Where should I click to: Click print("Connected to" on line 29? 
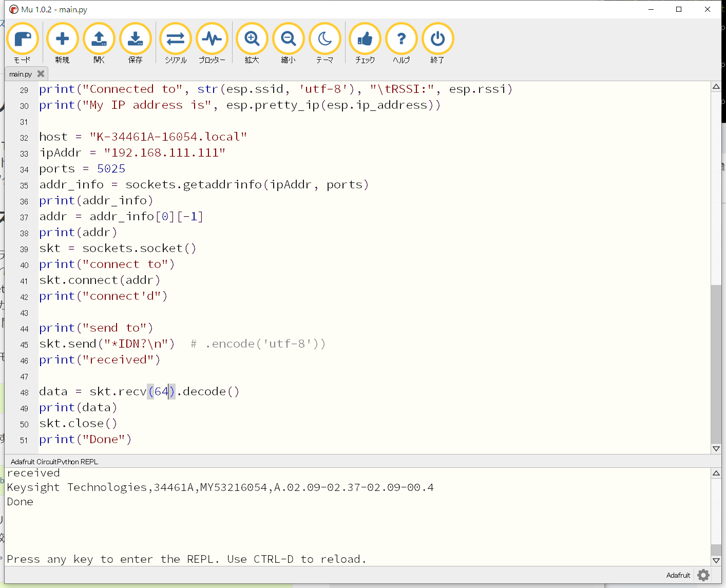click(x=276, y=89)
